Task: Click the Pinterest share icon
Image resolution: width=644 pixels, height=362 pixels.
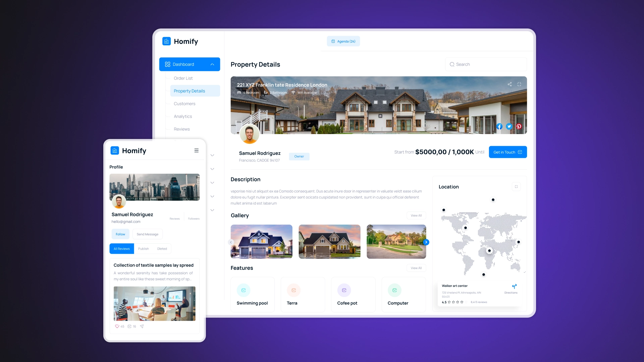Action: pyautogui.click(x=519, y=126)
